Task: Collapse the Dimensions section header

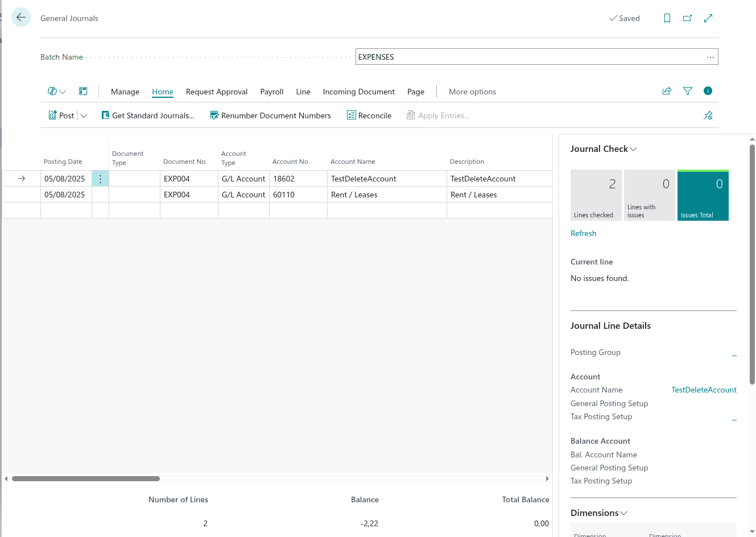Action: click(x=599, y=513)
